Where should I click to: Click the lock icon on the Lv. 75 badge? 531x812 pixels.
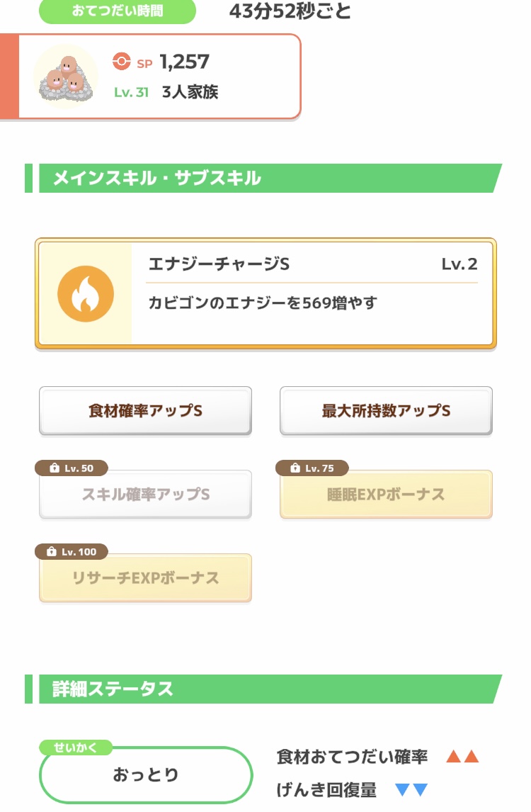(x=295, y=468)
